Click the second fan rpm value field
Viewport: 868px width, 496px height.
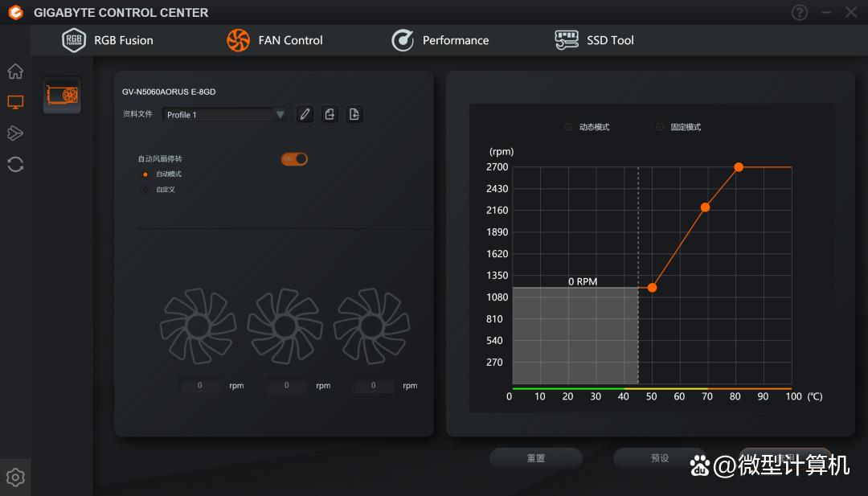(287, 385)
